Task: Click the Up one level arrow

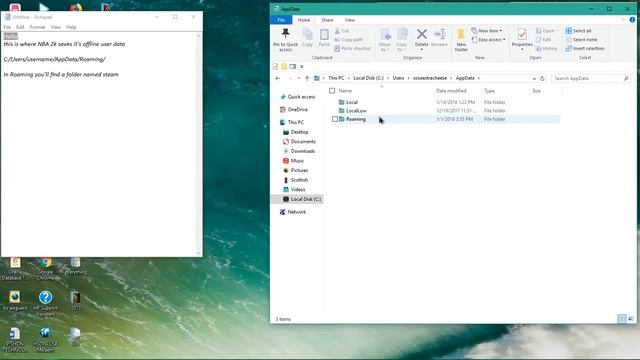Action: (307, 78)
